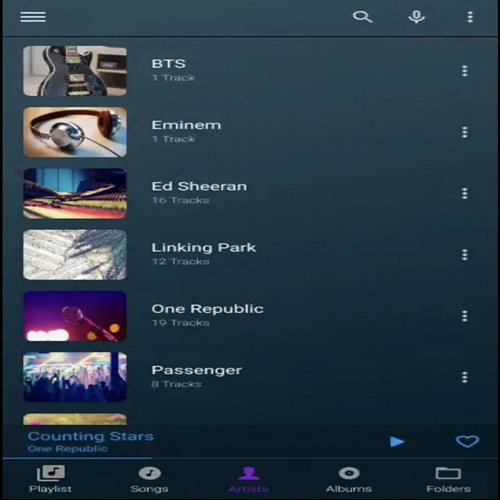Open options menu for Eminem
Viewport: 500px width, 500px height.
[x=465, y=132]
